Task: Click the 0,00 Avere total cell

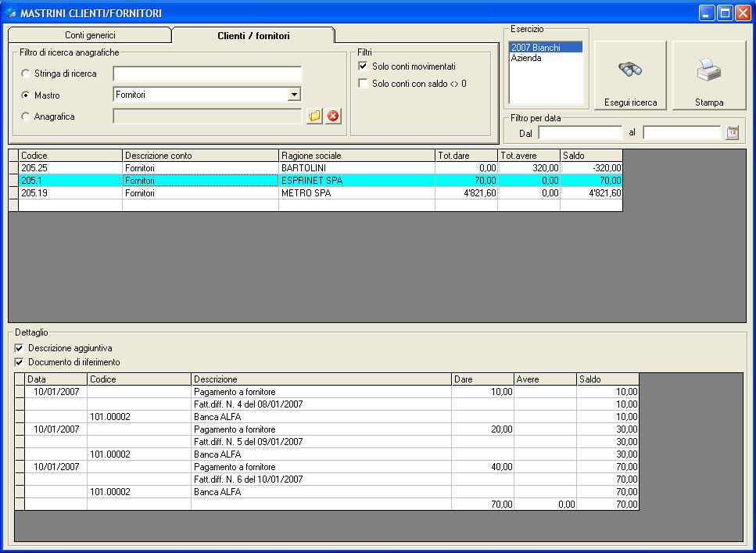Action: [545, 505]
